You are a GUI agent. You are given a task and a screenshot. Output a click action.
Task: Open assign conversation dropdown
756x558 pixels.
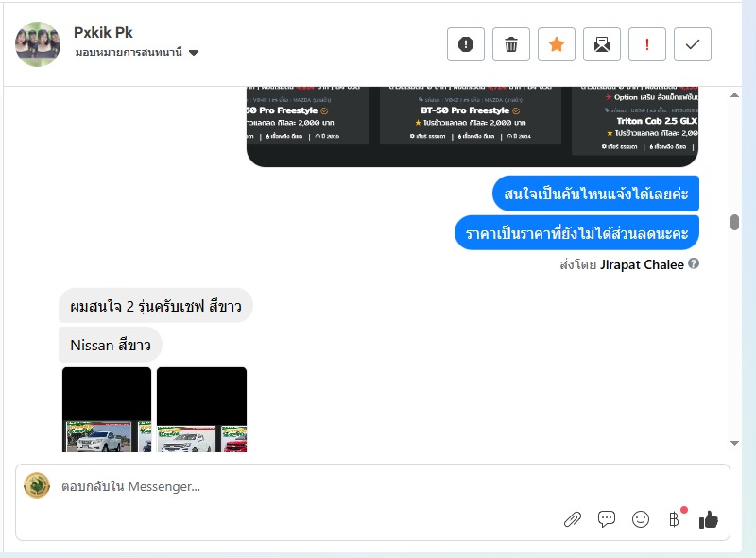[x=137, y=52]
